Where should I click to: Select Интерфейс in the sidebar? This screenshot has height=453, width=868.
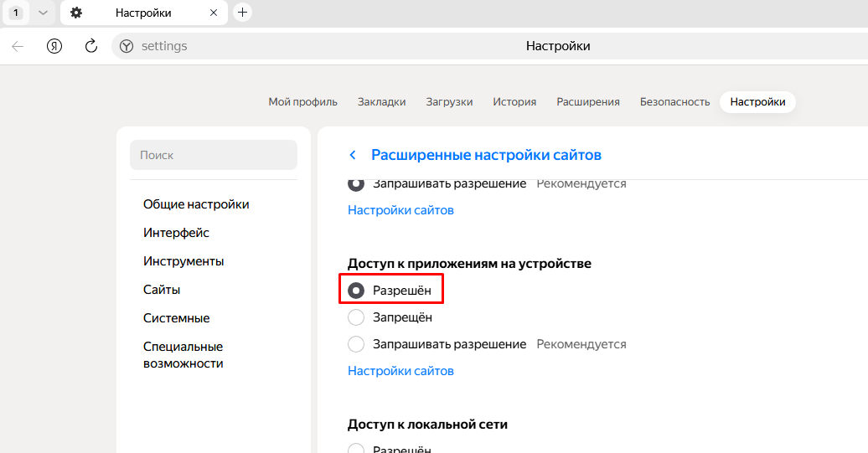(176, 233)
